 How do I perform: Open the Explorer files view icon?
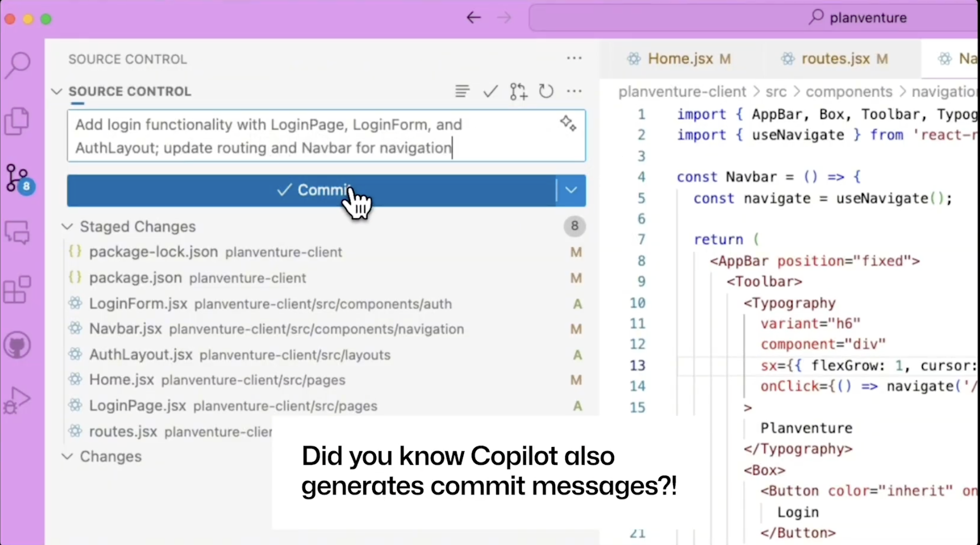click(17, 121)
